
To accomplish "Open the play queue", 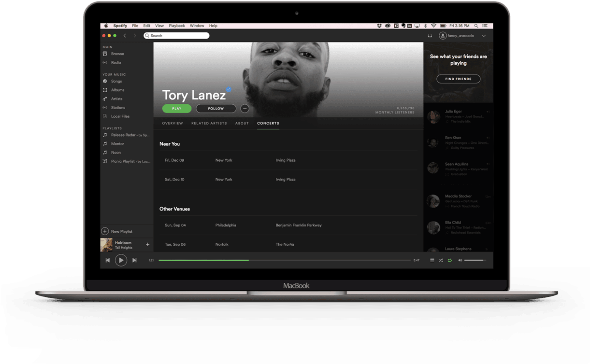I will pyautogui.click(x=432, y=260).
